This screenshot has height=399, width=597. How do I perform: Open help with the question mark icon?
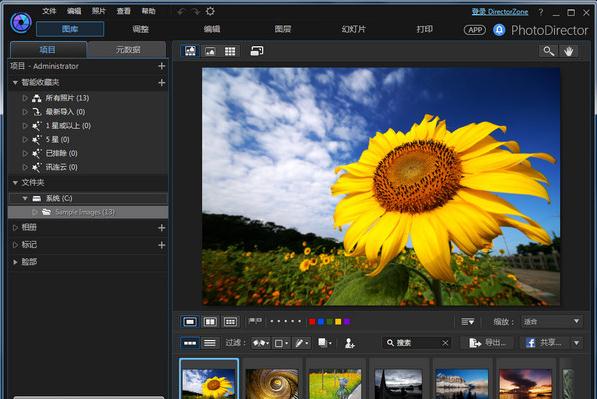541,12
